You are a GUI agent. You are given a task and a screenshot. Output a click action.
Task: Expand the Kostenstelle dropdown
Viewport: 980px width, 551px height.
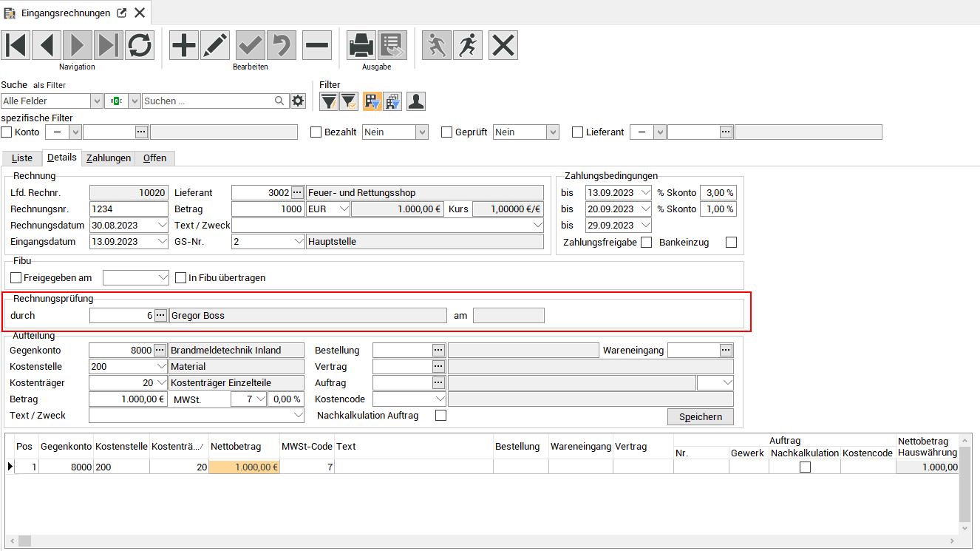161,367
